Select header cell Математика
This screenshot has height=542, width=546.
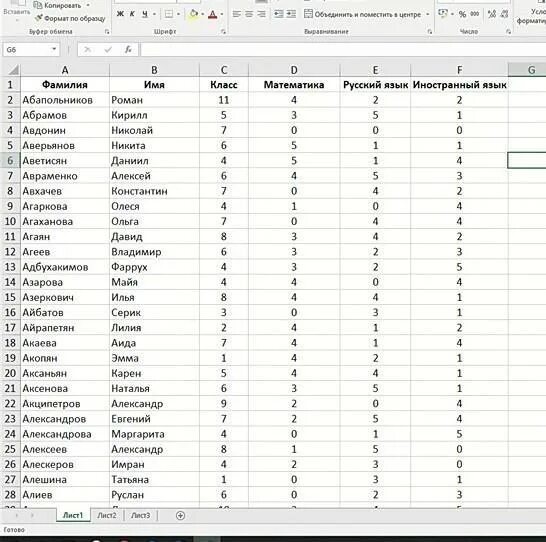point(294,85)
